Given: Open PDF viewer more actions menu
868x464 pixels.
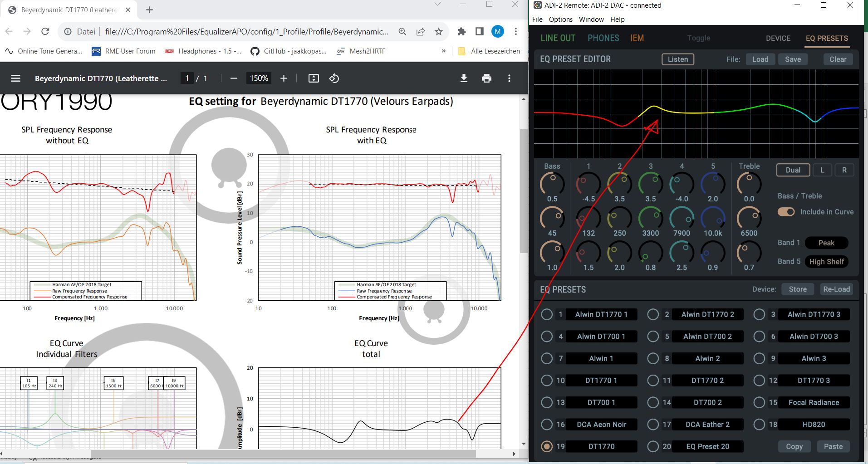Looking at the screenshot, I should coord(509,78).
